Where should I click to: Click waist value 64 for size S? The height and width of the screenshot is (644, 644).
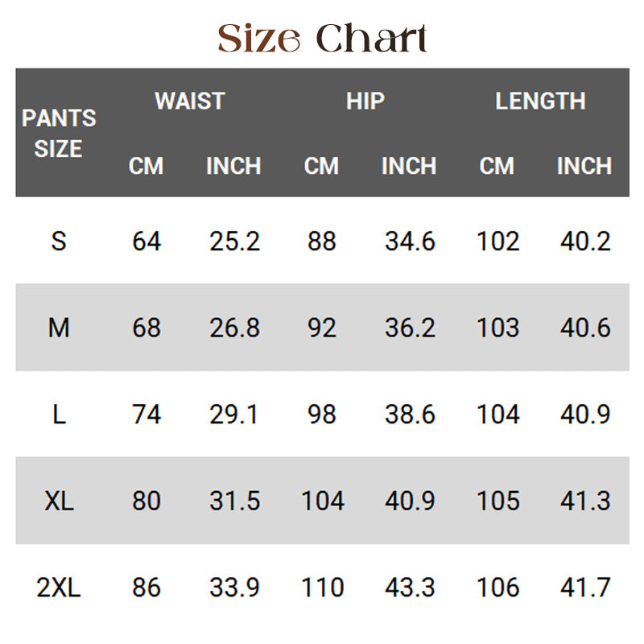coord(147,241)
